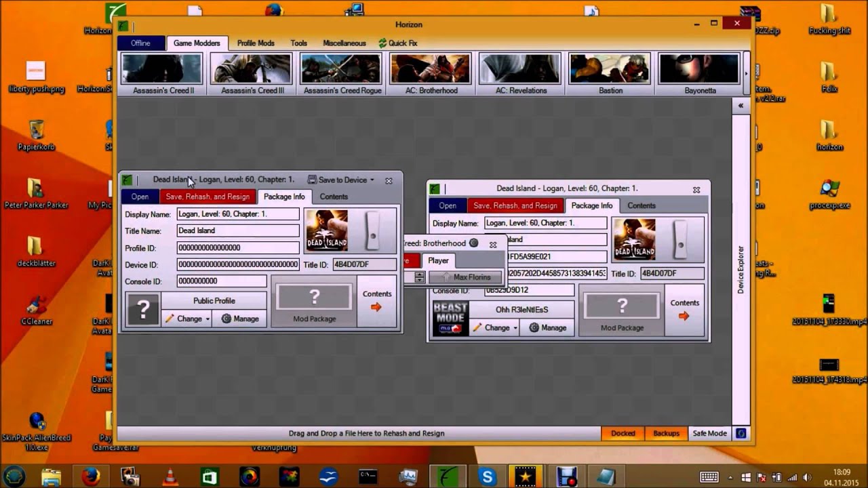Open the Assassin's Creed II game modder
The height and width of the screenshot is (488, 868).
pos(163,73)
